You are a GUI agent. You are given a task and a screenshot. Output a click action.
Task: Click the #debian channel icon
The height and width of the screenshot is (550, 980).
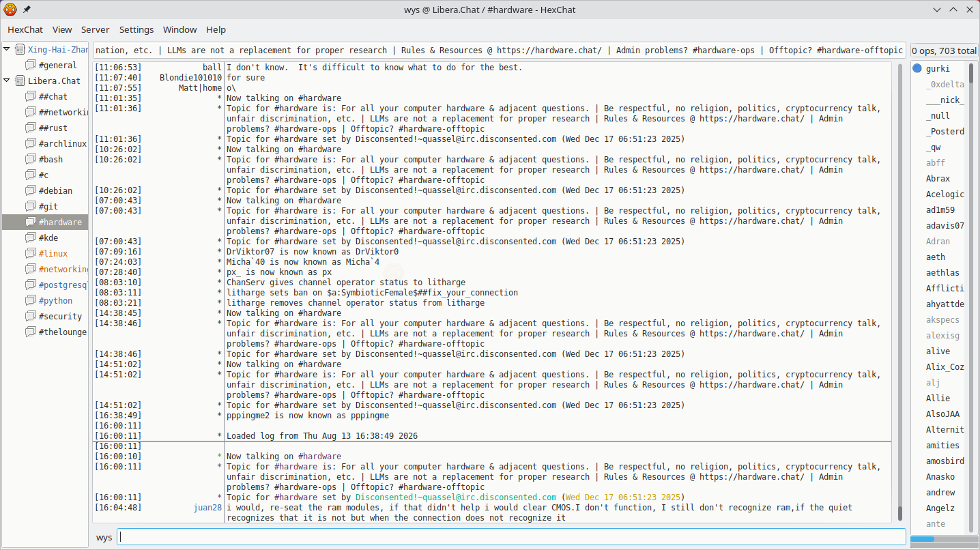[31, 190]
